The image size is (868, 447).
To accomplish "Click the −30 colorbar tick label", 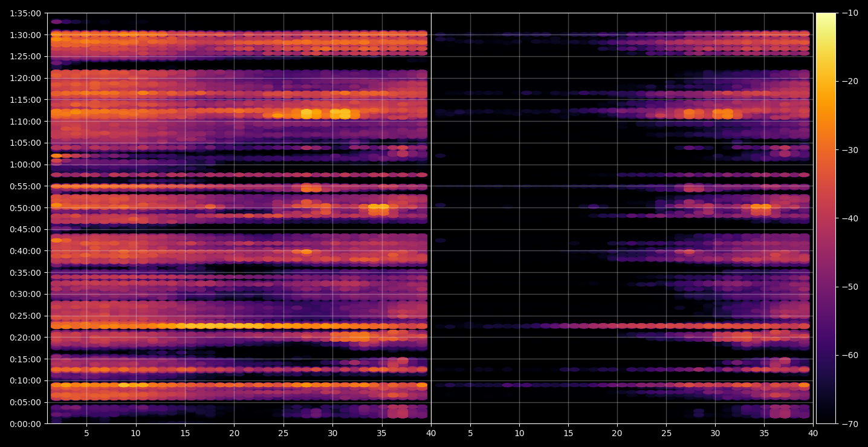I will (850, 150).
